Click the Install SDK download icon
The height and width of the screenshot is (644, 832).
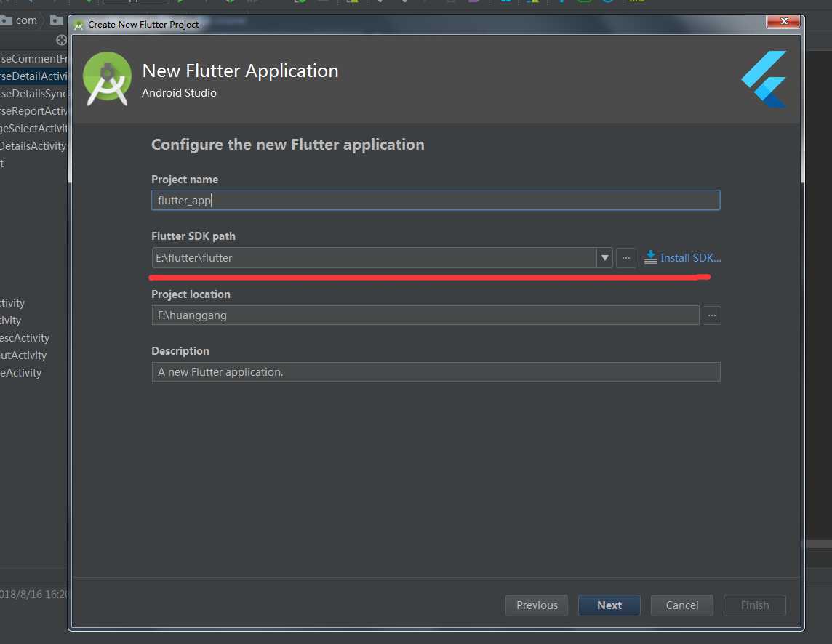pyautogui.click(x=650, y=257)
